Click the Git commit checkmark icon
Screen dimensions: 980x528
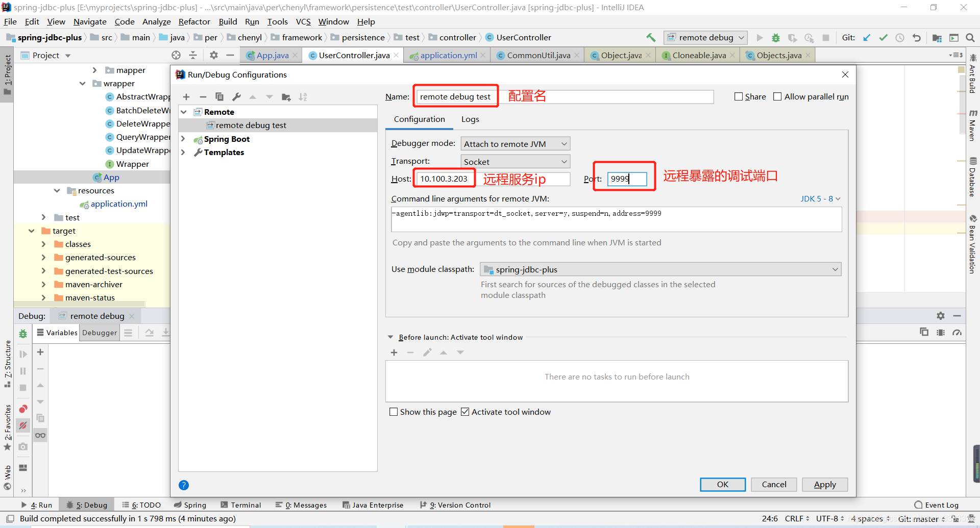click(883, 37)
